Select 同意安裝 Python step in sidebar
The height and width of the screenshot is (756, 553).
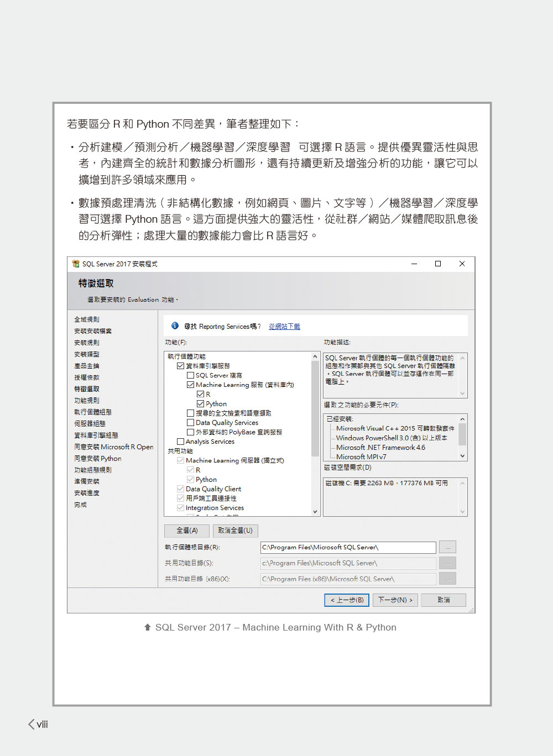98,459
